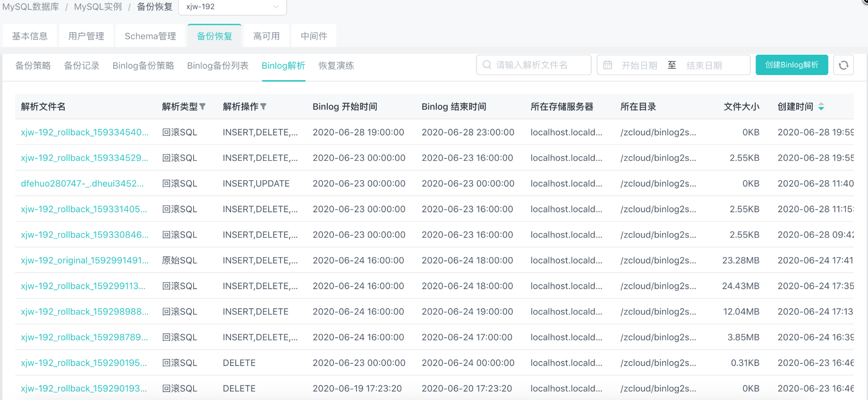Open the 解析操作 column filter icon
Viewport: 868px width, 400px height.
264,107
